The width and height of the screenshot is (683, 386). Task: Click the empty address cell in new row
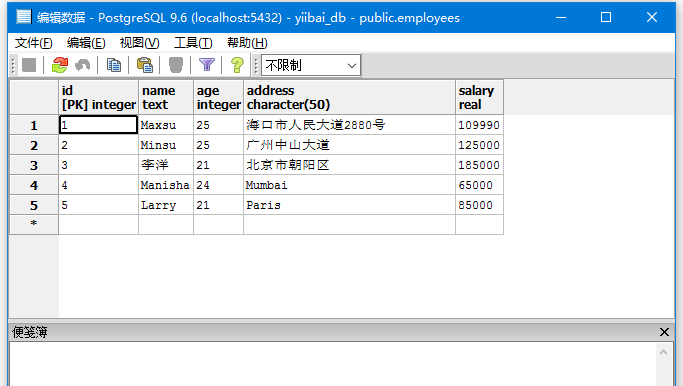click(349, 225)
